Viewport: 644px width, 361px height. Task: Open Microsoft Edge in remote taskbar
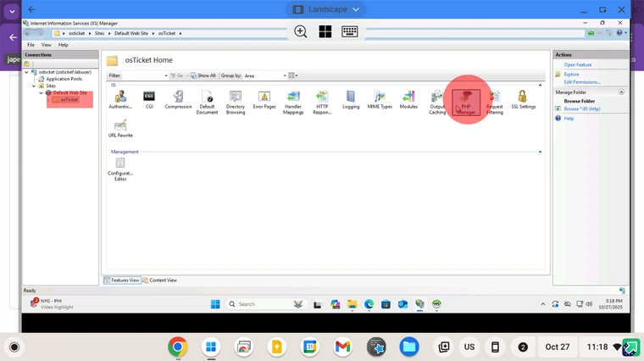coord(369,304)
